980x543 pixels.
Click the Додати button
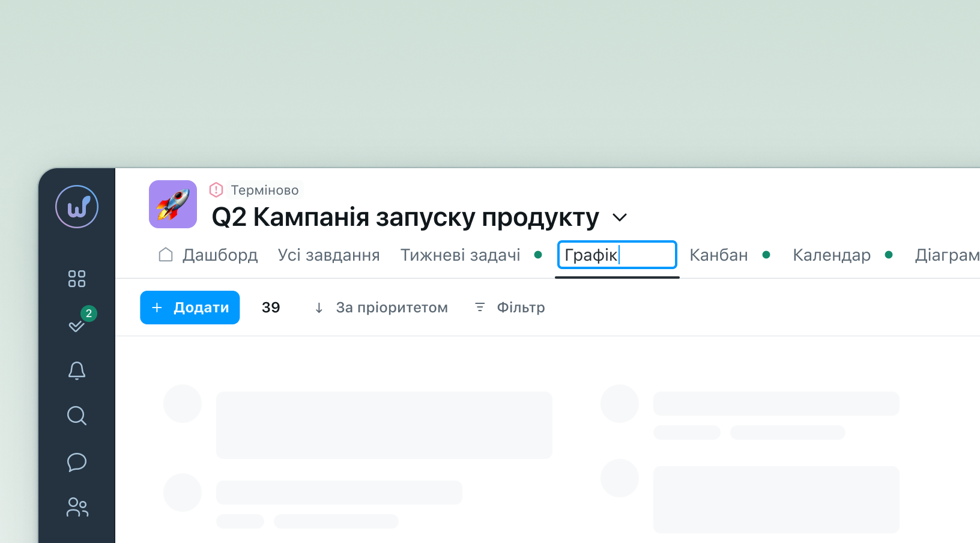190,308
